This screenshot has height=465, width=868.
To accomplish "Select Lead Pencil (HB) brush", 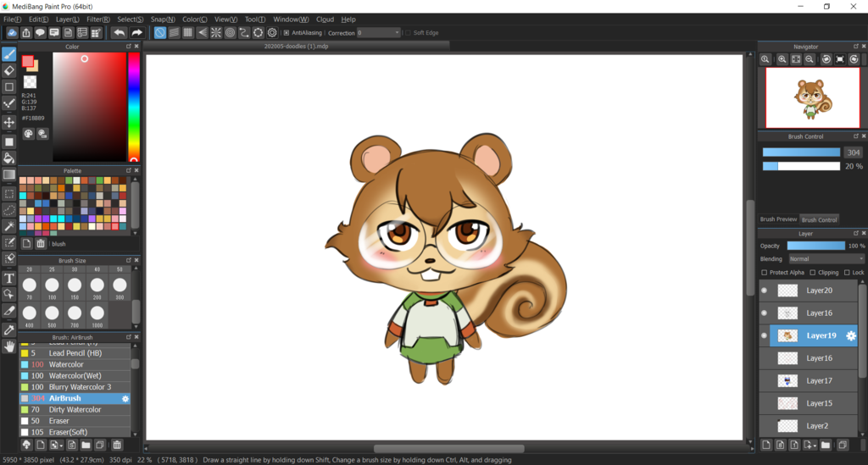I will 75,353.
